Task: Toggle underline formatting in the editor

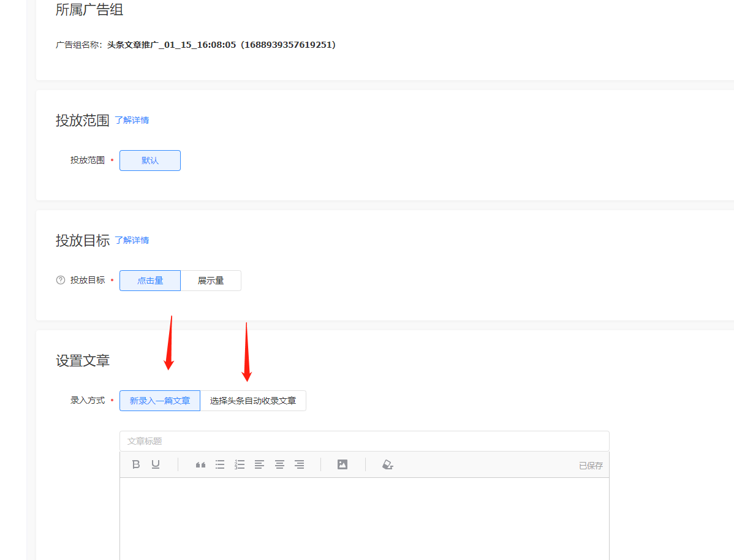Action: coord(156,464)
